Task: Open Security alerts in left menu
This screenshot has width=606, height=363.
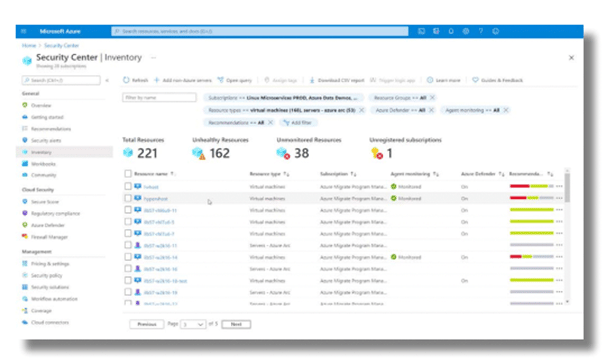Action: (46, 140)
